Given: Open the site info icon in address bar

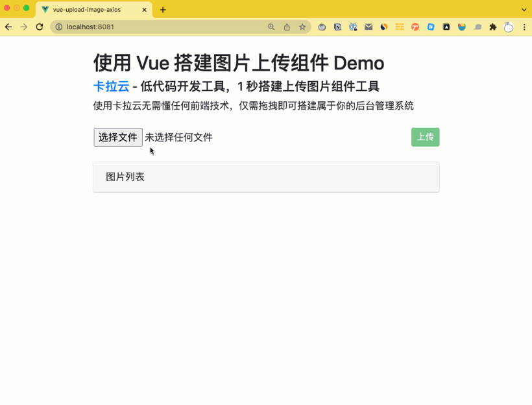Looking at the screenshot, I should click(x=59, y=27).
